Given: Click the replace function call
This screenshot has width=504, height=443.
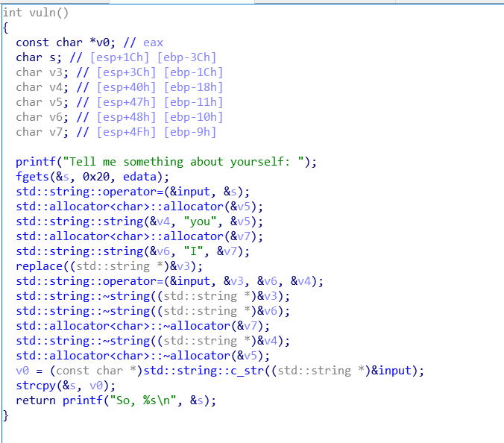Looking at the screenshot, I should point(39,266).
